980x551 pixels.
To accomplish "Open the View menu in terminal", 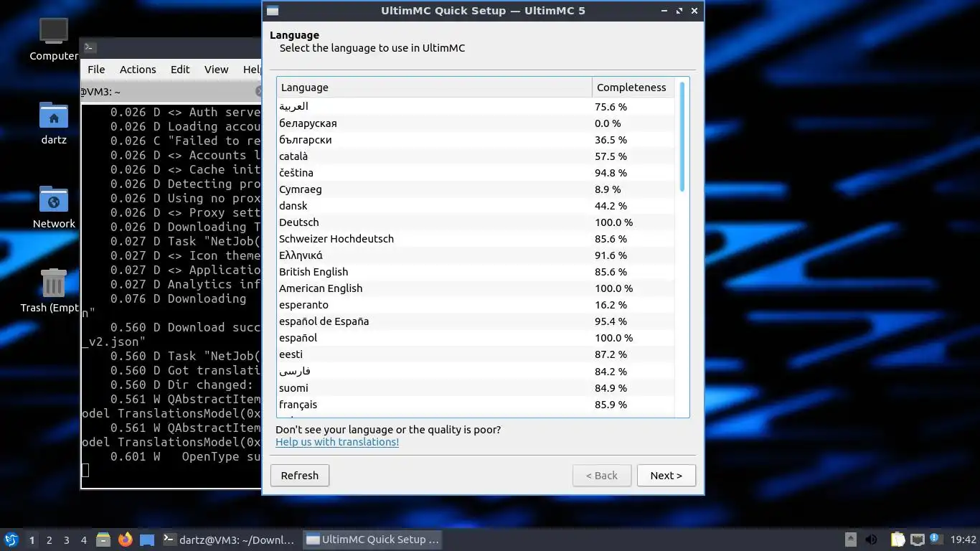I will [216, 70].
